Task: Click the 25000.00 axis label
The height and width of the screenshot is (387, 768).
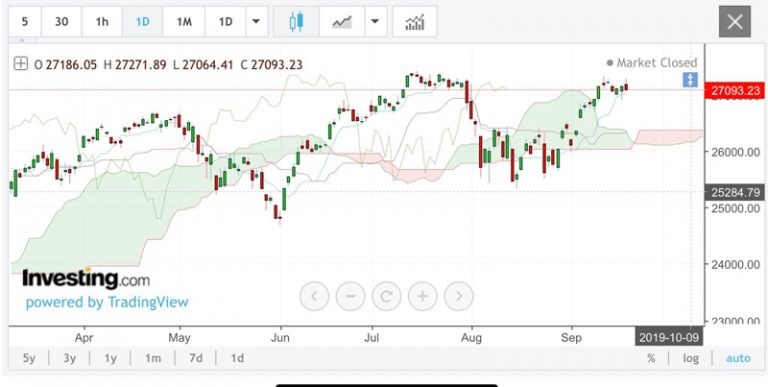Action: click(735, 209)
